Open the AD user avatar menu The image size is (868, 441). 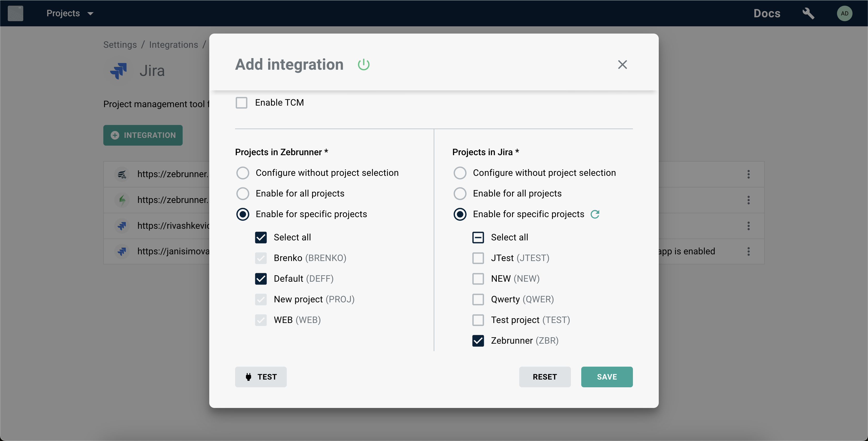click(844, 13)
